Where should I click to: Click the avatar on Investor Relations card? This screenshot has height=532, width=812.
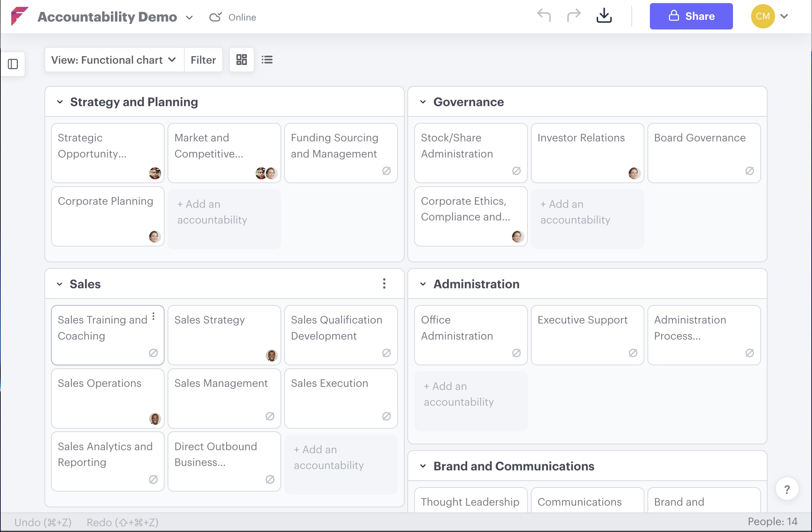click(634, 173)
